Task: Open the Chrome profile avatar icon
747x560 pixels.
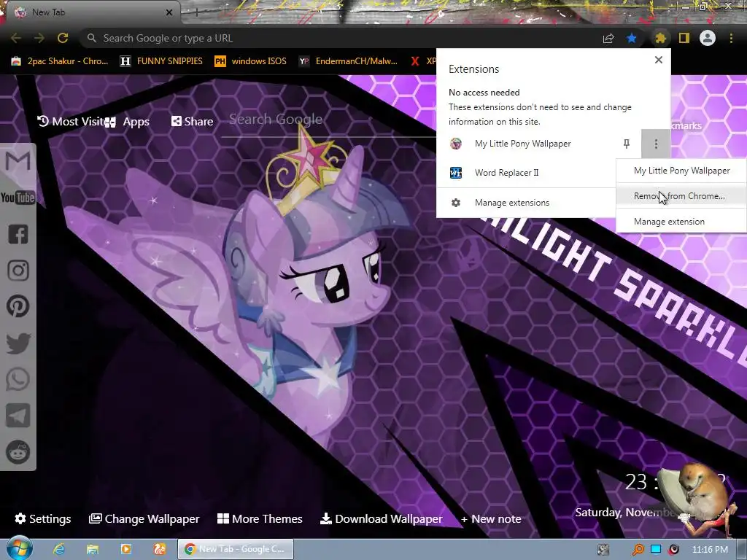Action: point(708,38)
